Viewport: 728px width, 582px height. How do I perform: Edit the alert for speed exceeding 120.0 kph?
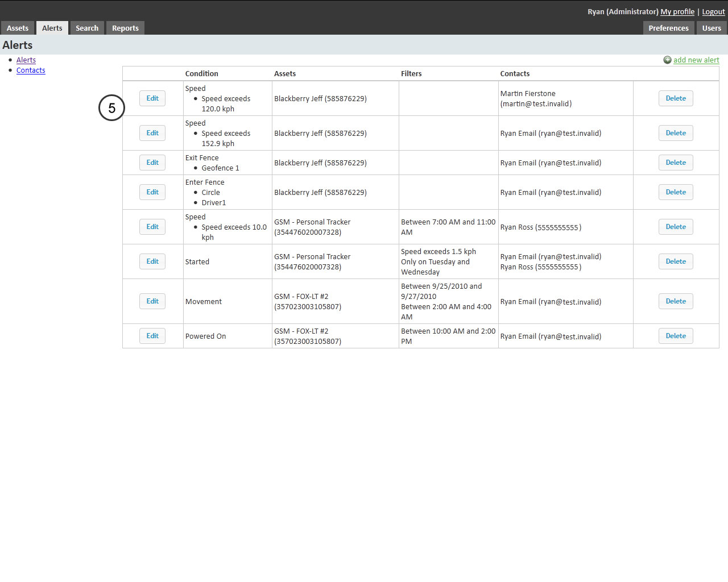click(x=152, y=98)
